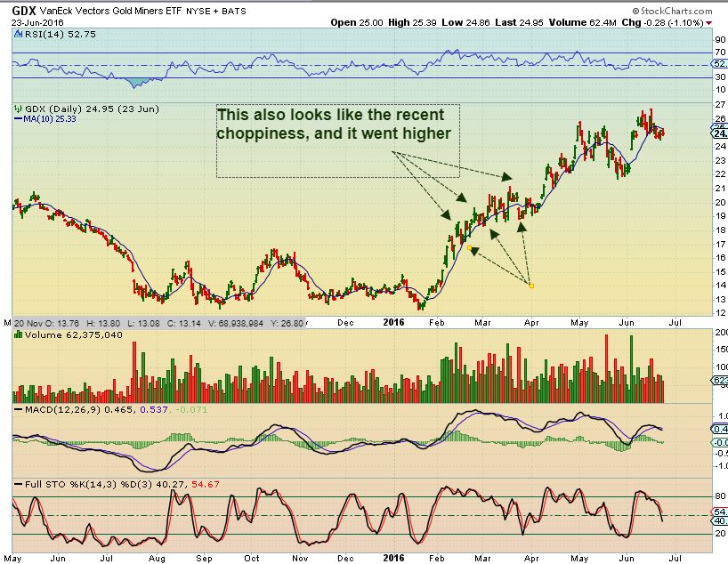728x564 pixels.
Task: Click the 27 label on the price axis
Action: [x=720, y=105]
